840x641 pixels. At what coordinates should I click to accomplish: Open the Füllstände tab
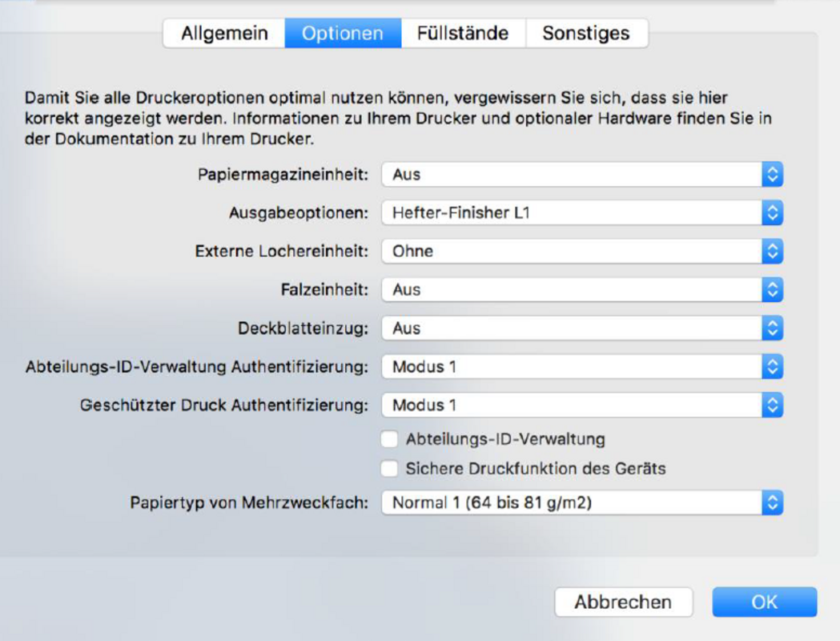coord(463,34)
